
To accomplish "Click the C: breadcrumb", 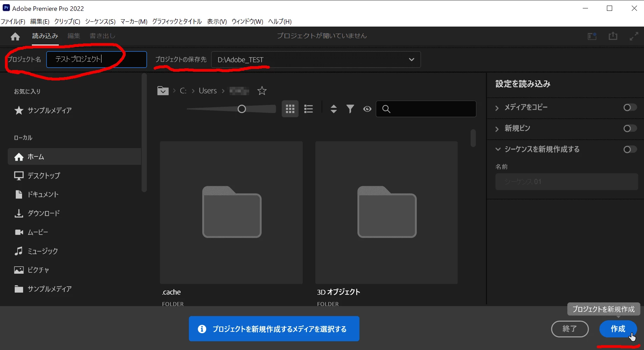I will (x=183, y=91).
